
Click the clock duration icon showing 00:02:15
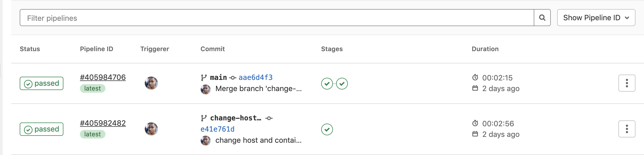pyautogui.click(x=476, y=77)
